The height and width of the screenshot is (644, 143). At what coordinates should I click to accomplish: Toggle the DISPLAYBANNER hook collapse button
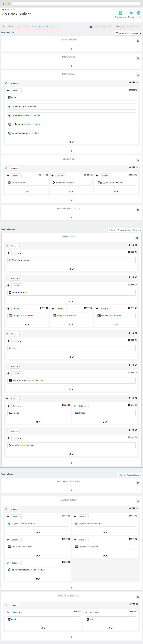pos(138,41)
